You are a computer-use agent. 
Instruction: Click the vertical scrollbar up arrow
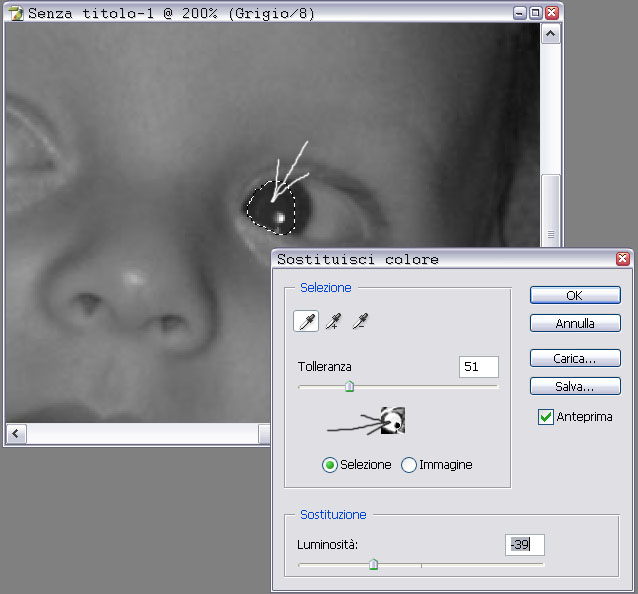(x=551, y=33)
